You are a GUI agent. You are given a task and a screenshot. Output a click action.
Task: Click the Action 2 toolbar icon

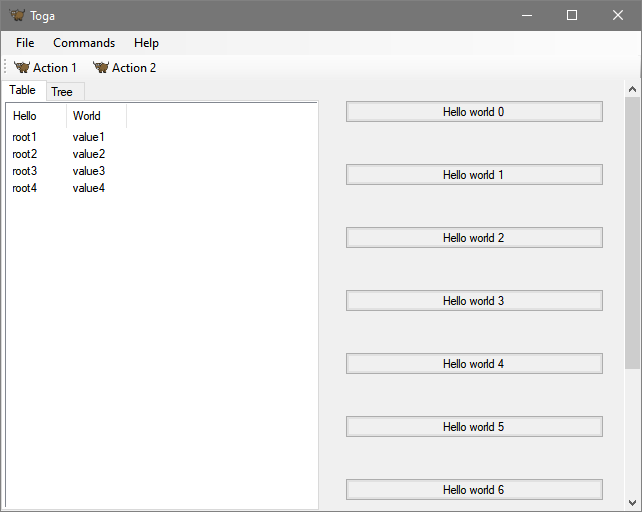coord(101,68)
